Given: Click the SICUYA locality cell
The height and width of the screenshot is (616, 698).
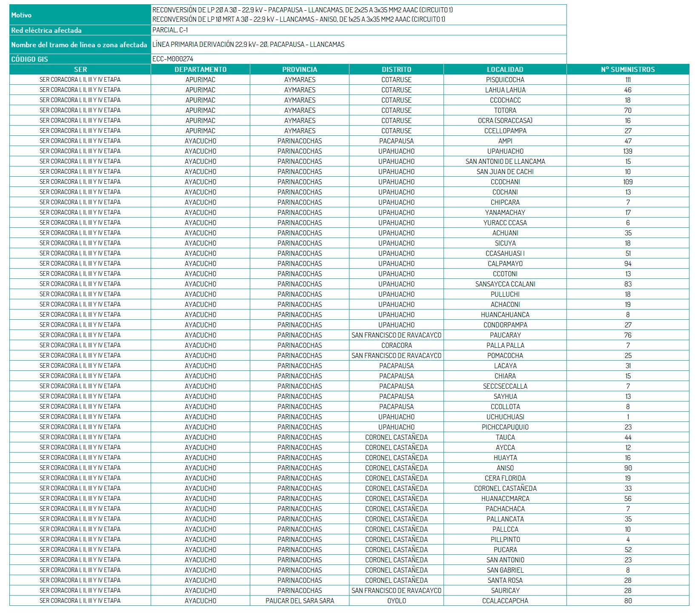Looking at the screenshot, I should pos(505,243).
